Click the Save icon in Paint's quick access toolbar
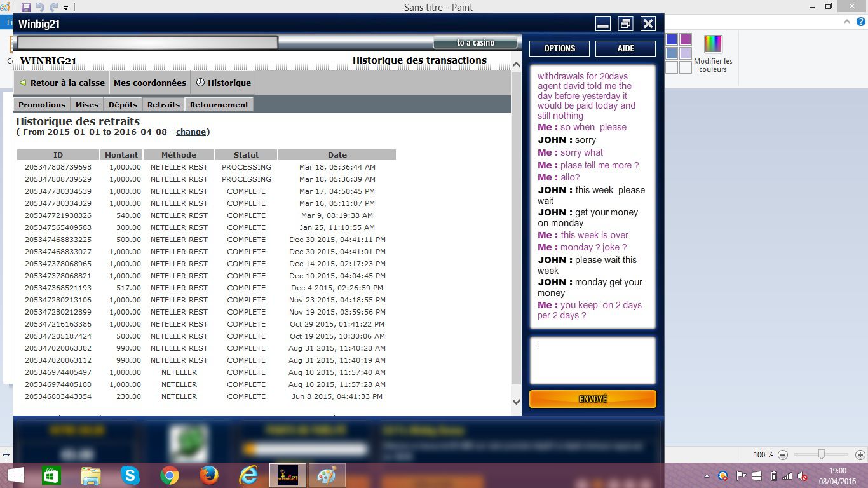The width and height of the screenshot is (868, 488). coord(26,8)
